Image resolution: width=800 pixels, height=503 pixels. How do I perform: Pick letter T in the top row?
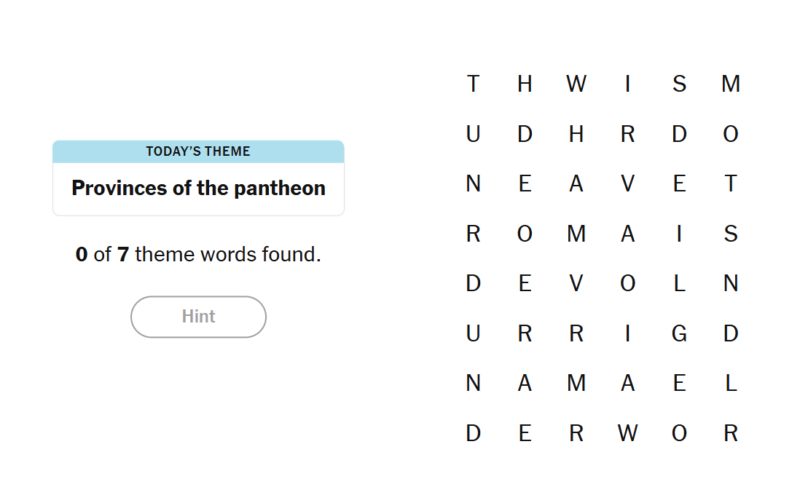473,85
